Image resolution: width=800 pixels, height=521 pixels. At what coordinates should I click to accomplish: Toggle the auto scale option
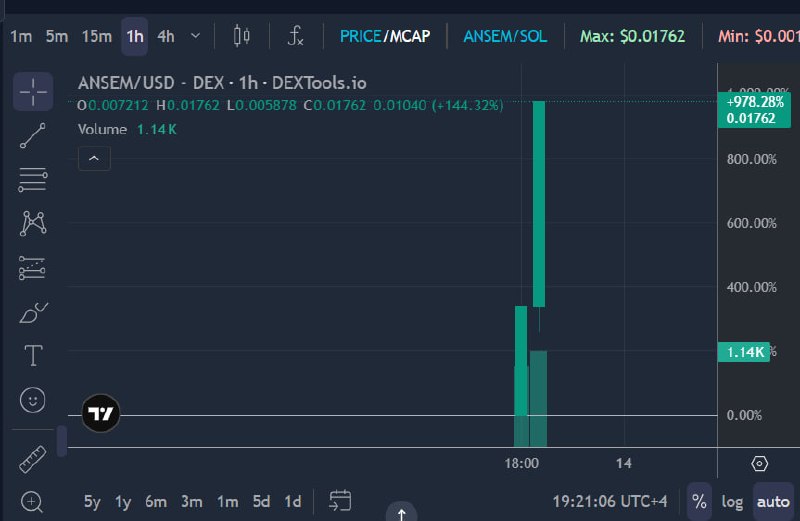click(x=773, y=502)
